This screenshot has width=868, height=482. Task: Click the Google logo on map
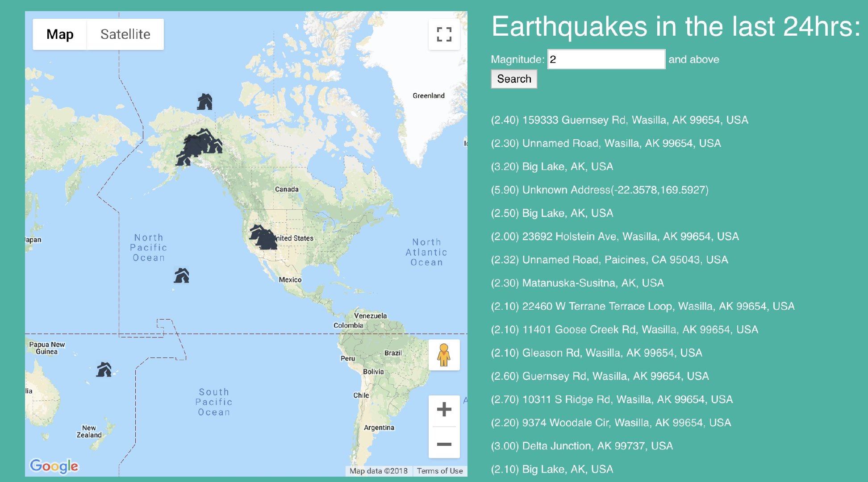[x=54, y=466]
